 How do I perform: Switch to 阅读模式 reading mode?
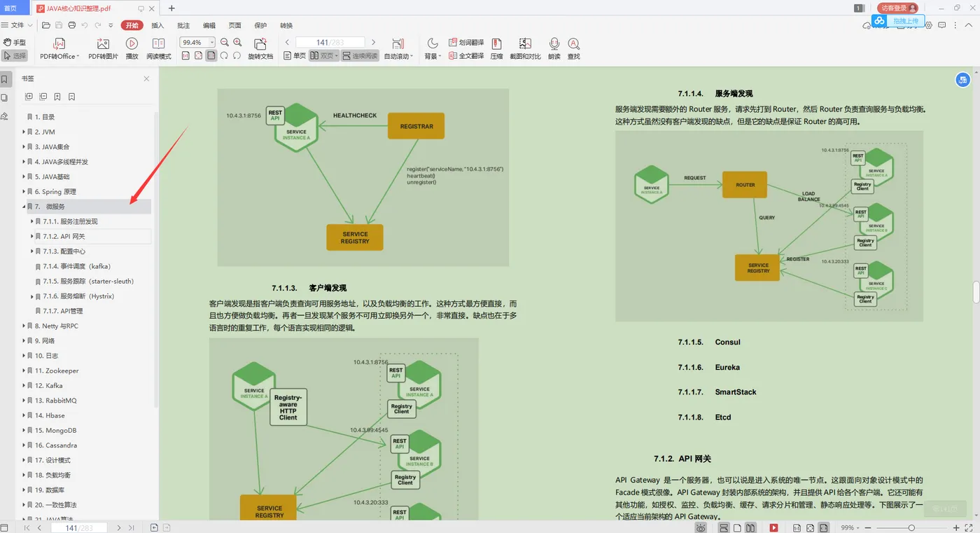tap(159, 48)
